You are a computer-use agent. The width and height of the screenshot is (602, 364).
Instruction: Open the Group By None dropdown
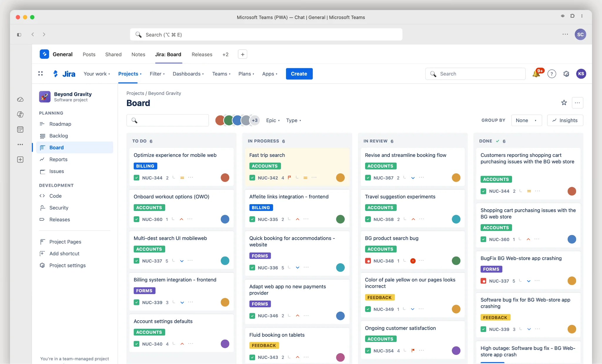click(526, 120)
